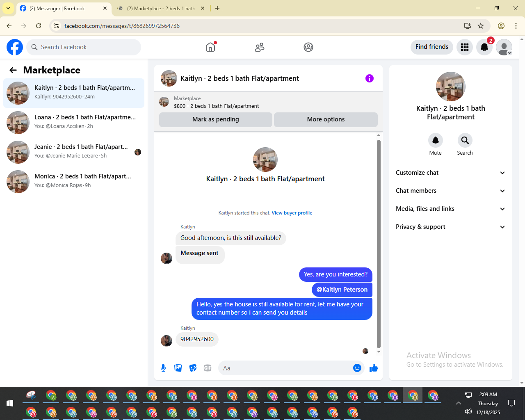This screenshot has height=420, width=525.
Task: Open account profile avatar menu
Action: [x=504, y=47]
